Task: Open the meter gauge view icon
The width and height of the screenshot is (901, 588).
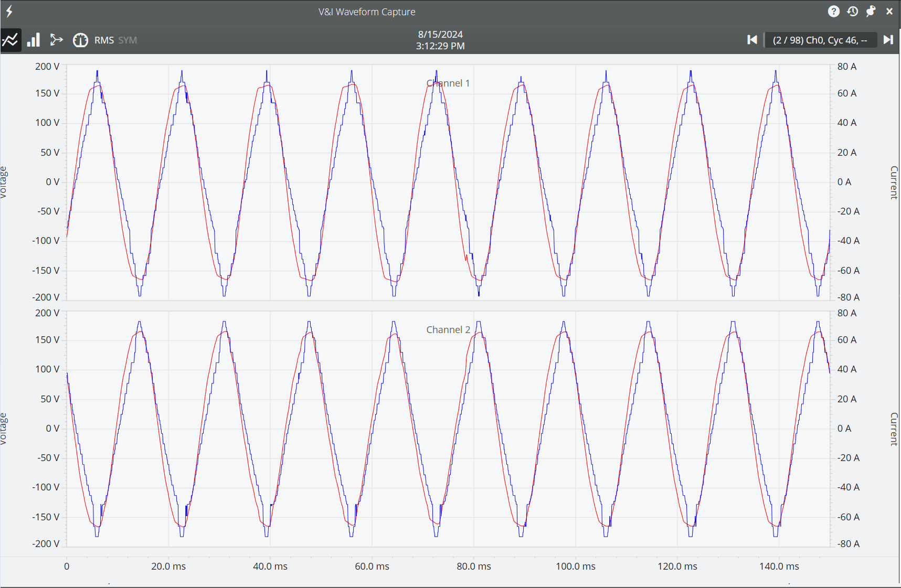Action: [x=80, y=40]
